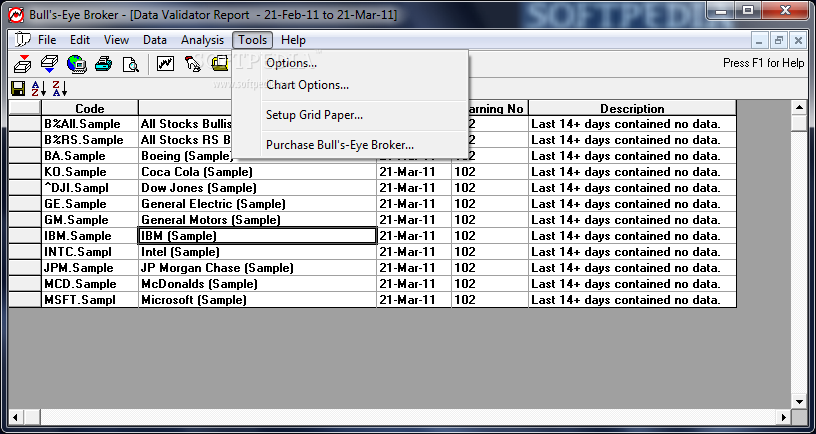Select Setup Grid Paper... menu entry
Image resolution: width=816 pixels, height=434 pixels.
[x=350, y=115]
